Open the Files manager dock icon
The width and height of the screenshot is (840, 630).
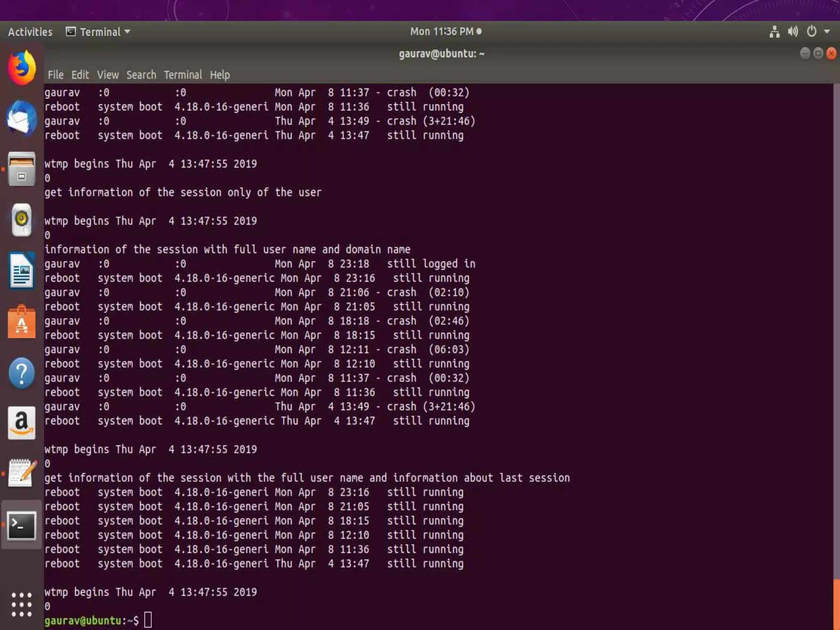[22, 169]
